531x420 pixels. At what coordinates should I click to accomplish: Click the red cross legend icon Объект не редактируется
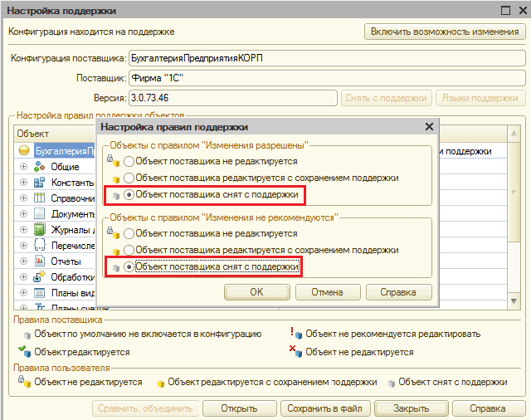coord(295,351)
